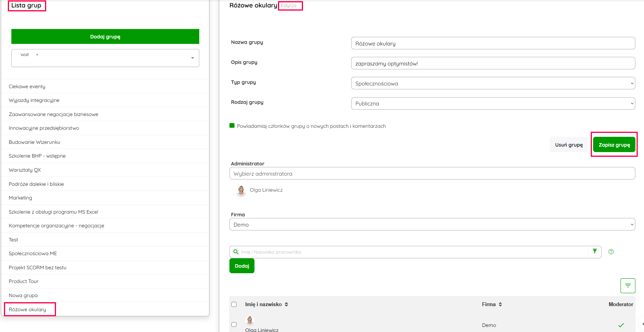
Task: Click the Usuń grupę button
Action: click(x=568, y=145)
